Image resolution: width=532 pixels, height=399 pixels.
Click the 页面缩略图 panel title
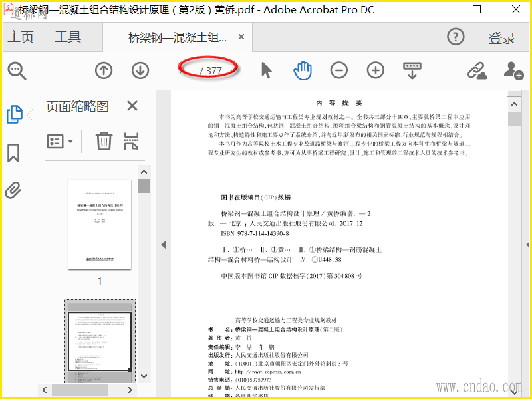pyautogui.click(x=77, y=106)
